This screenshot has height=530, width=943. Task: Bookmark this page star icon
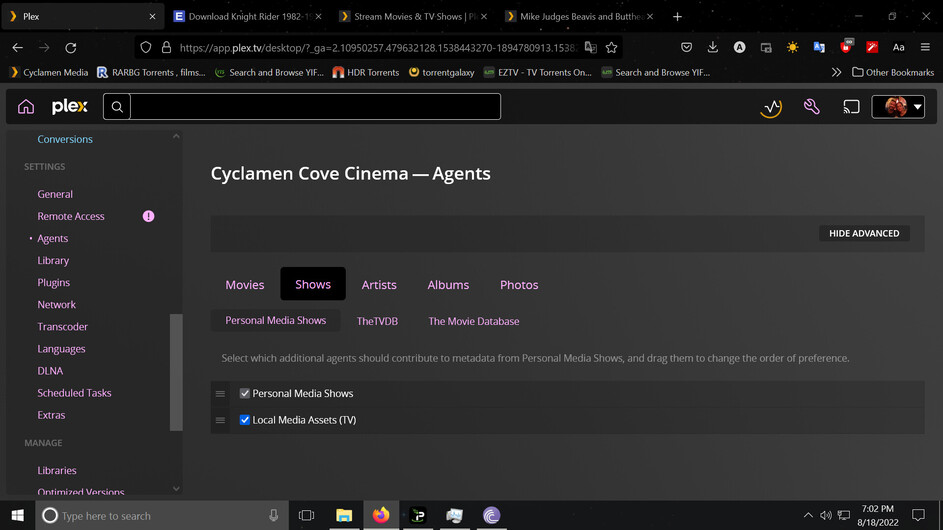coord(612,48)
